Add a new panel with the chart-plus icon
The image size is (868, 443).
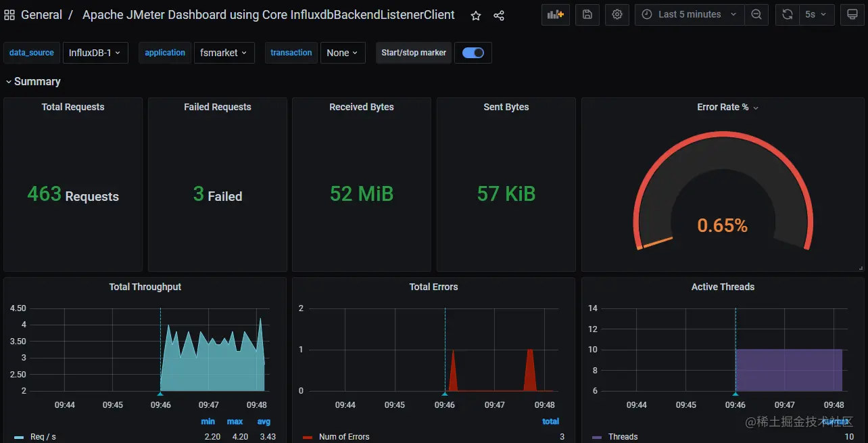tap(556, 14)
